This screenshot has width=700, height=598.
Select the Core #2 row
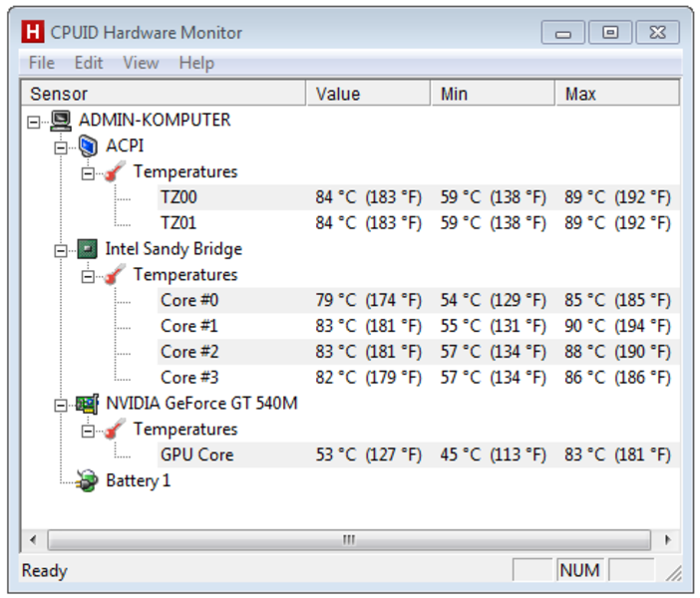[x=418, y=352]
